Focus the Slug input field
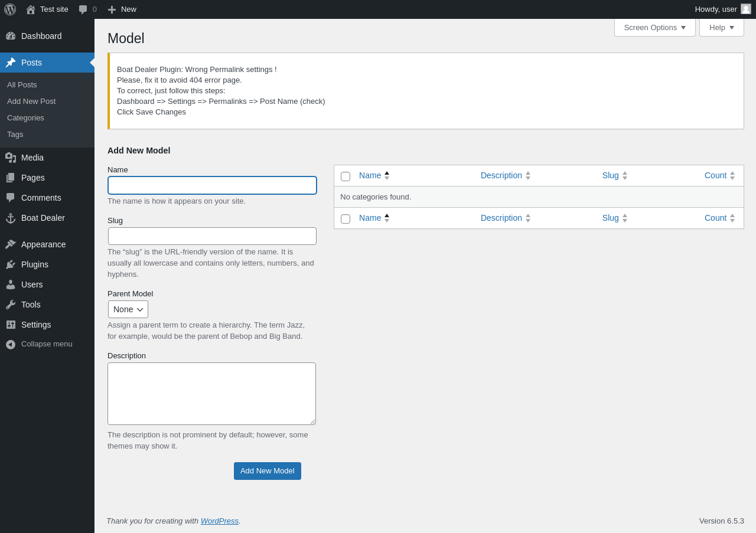The width and height of the screenshot is (756, 533). pos(212,236)
